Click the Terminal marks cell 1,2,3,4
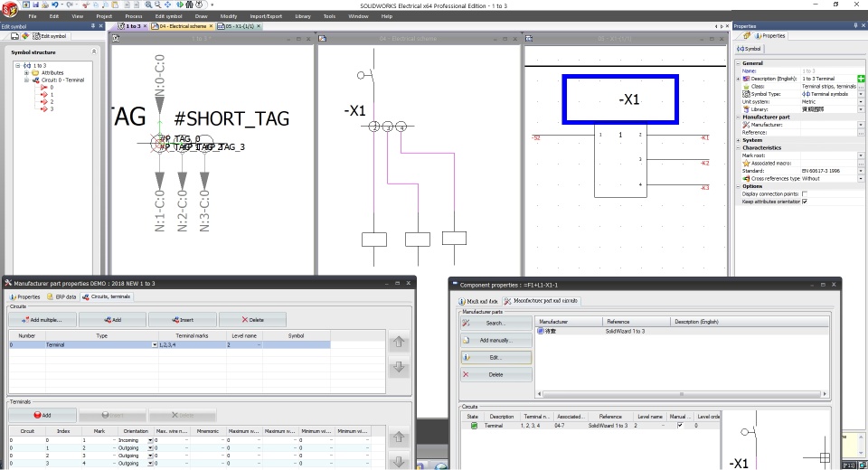Viewport: 868px width, 470px height. [x=192, y=345]
